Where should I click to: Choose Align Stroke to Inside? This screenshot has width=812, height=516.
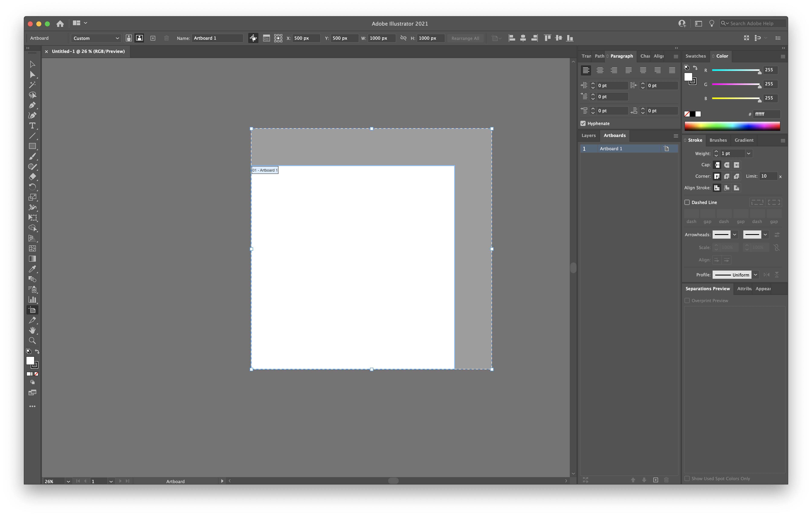(727, 188)
